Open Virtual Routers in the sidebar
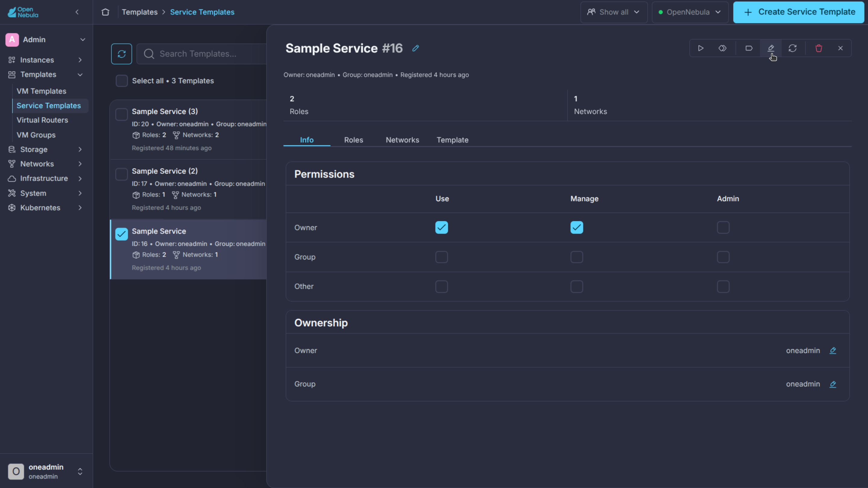This screenshot has height=488, width=868. pyautogui.click(x=42, y=120)
